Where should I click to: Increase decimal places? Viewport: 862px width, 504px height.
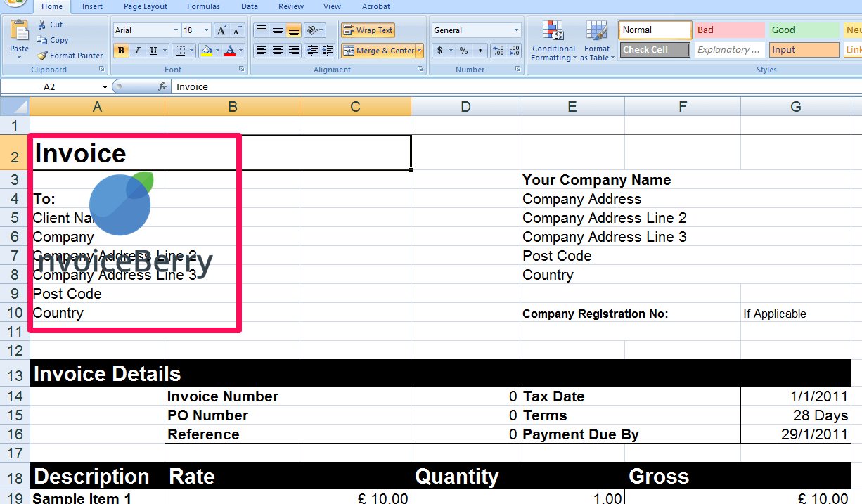point(498,51)
